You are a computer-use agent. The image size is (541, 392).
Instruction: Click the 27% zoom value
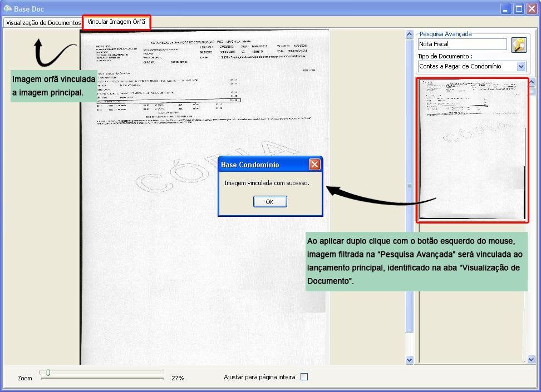coord(178,378)
